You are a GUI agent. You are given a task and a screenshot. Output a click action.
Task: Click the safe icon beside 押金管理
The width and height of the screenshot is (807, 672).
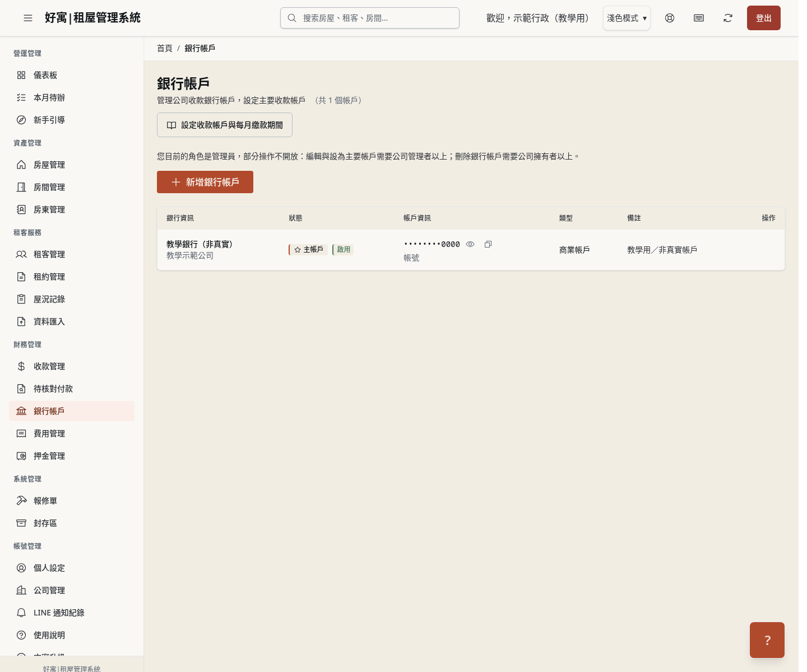(x=21, y=456)
